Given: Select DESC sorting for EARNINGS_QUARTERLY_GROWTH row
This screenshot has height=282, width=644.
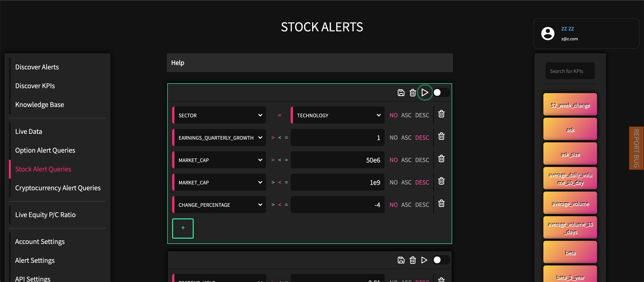Looking at the screenshot, I should pos(422,137).
